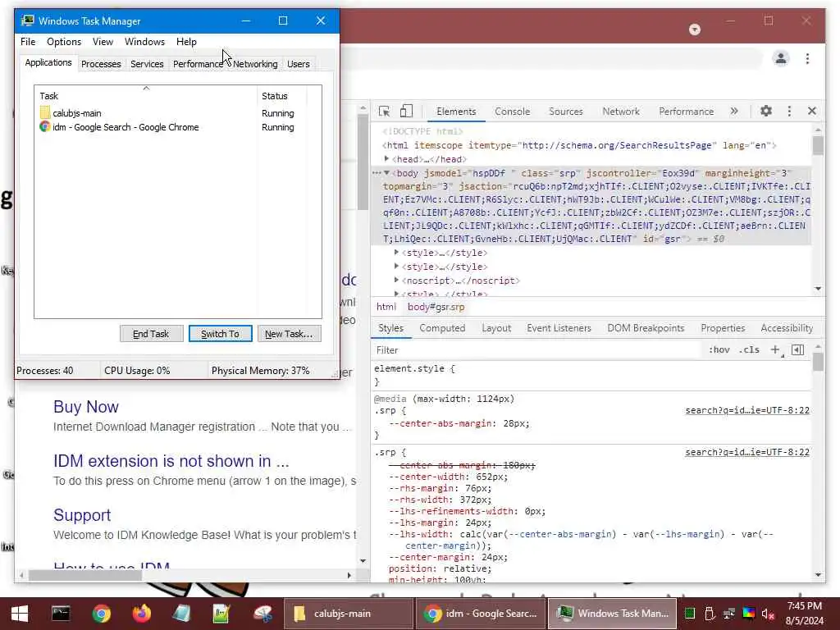The width and height of the screenshot is (840, 630).
Task: Open the Windows menu in Task Manager
Action: (144, 42)
